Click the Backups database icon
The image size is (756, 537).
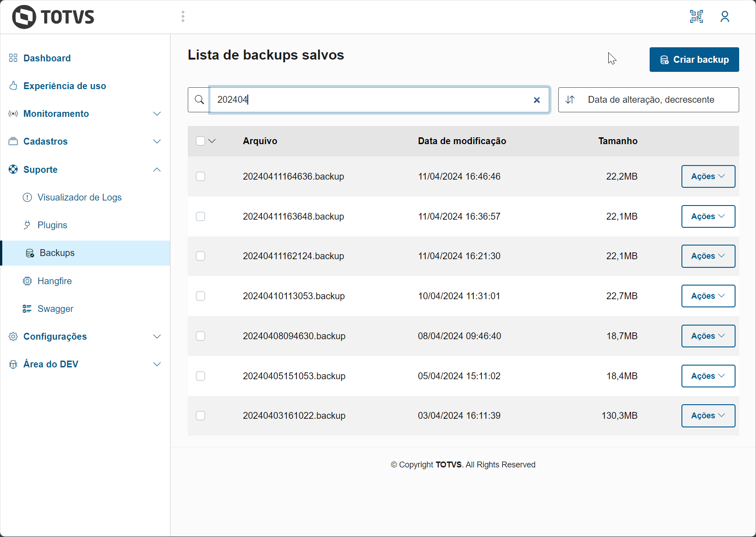click(x=30, y=253)
